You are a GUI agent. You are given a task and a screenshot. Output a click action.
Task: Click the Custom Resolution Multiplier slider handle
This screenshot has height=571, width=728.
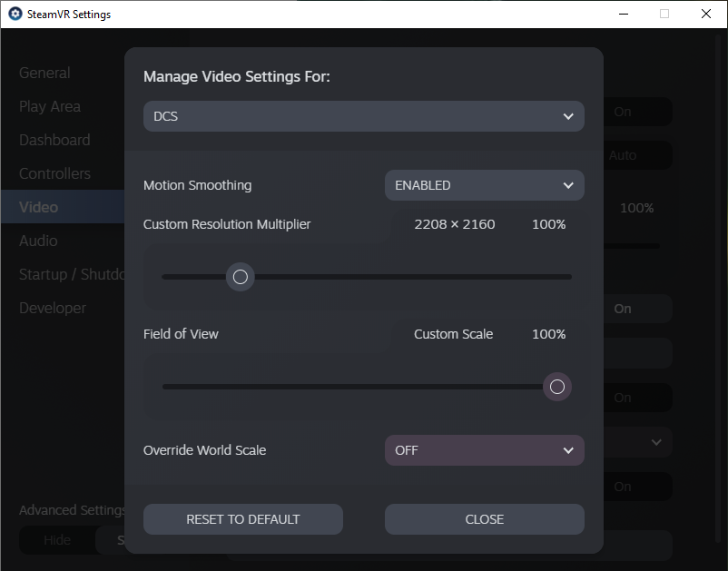240,277
